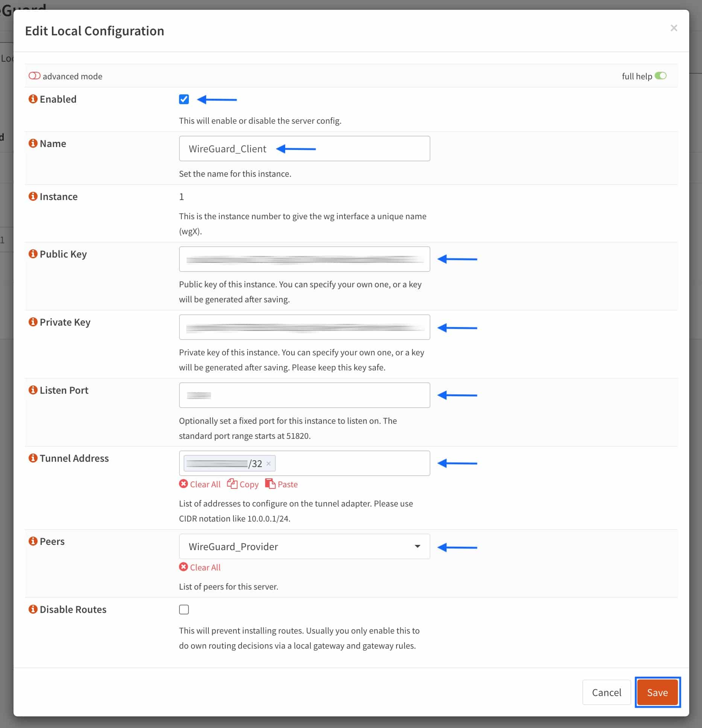Click into the Listen Port field
Viewport: 702px width, 728px height.
coord(304,395)
